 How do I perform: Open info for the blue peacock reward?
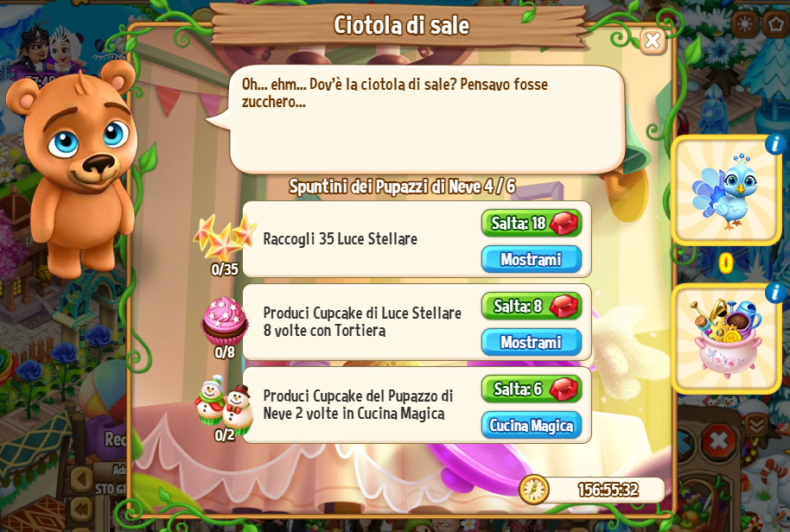click(776, 144)
